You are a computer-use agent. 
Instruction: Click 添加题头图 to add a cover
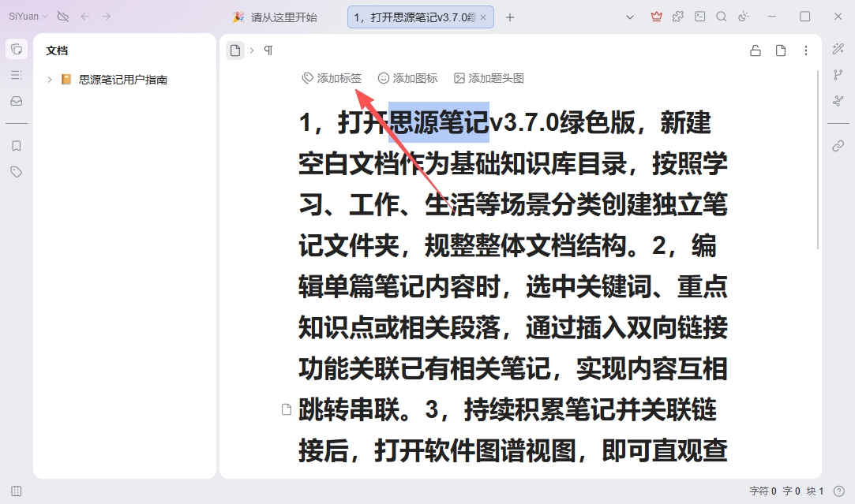(x=489, y=78)
